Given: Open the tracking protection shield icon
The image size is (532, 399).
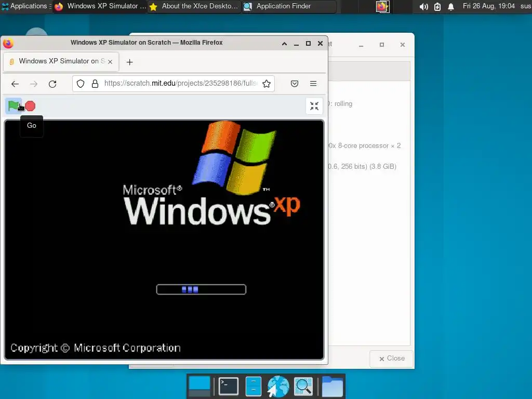Looking at the screenshot, I should tap(81, 84).
